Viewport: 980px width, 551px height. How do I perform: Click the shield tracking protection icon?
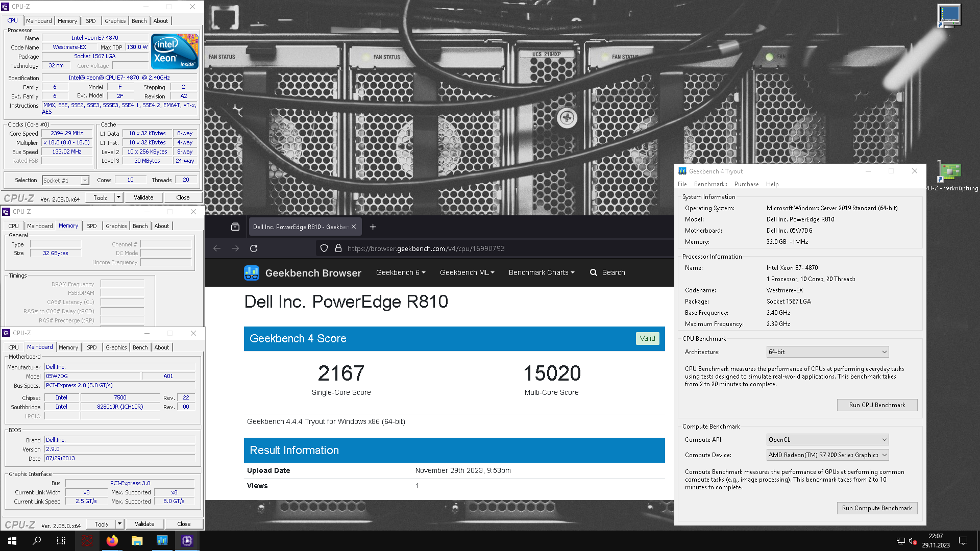click(324, 248)
